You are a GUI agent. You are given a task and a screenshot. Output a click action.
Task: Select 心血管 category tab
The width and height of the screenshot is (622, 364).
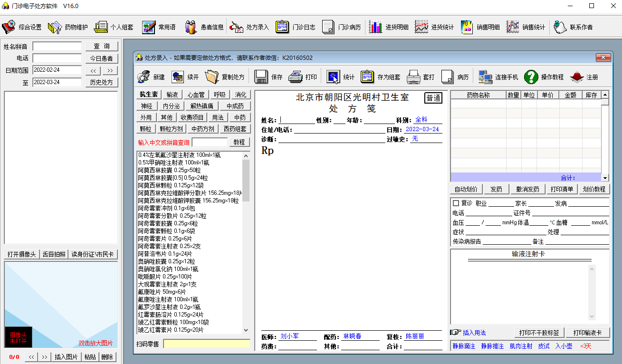[196, 95]
